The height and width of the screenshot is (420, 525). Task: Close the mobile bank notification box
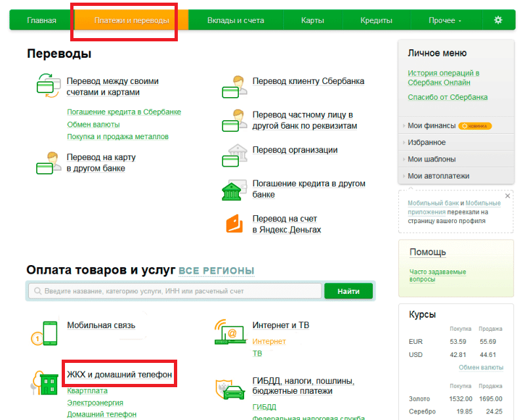tap(507, 196)
